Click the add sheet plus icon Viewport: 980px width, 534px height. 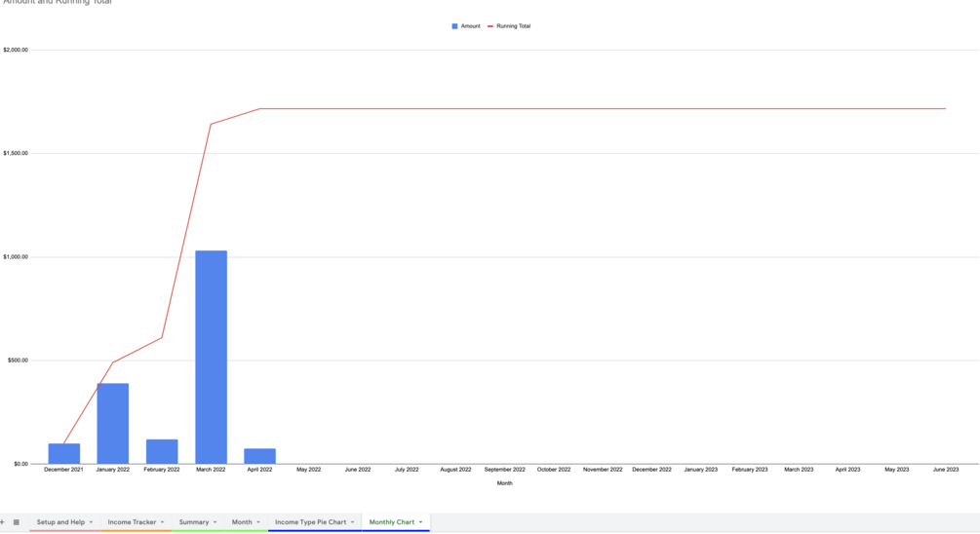coord(3,522)
